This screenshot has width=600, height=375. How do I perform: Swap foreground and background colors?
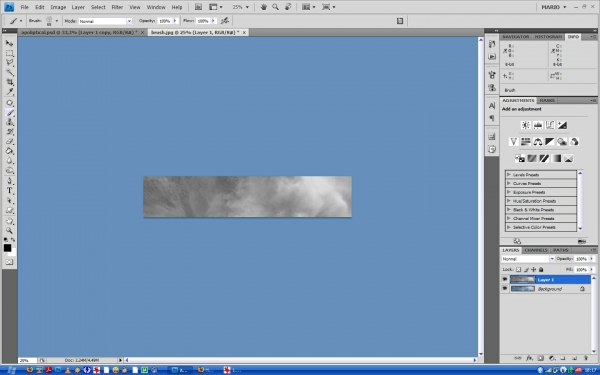(x=13, y=240)
